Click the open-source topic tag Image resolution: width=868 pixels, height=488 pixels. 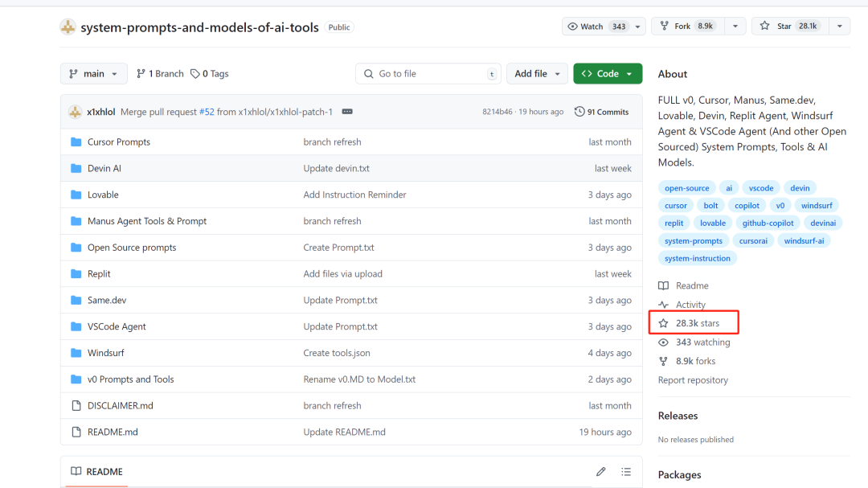pyautogui.click(x=686, y=188)
